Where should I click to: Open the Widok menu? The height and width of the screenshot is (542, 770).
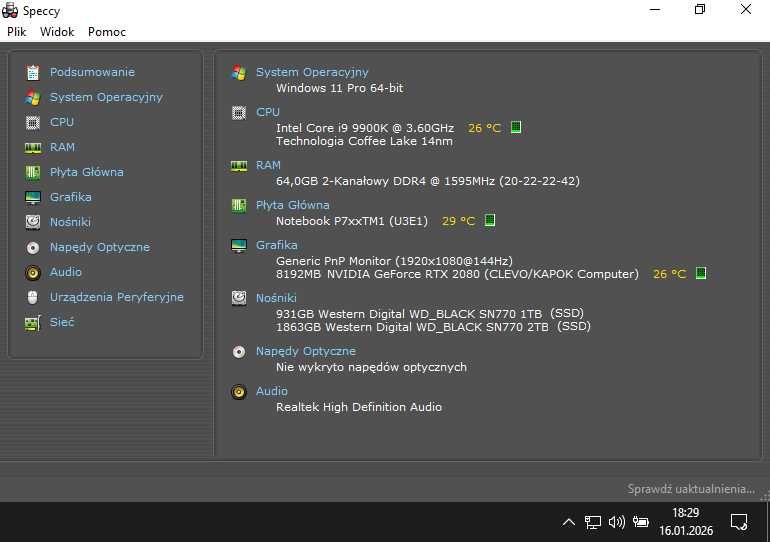[57, 32]
